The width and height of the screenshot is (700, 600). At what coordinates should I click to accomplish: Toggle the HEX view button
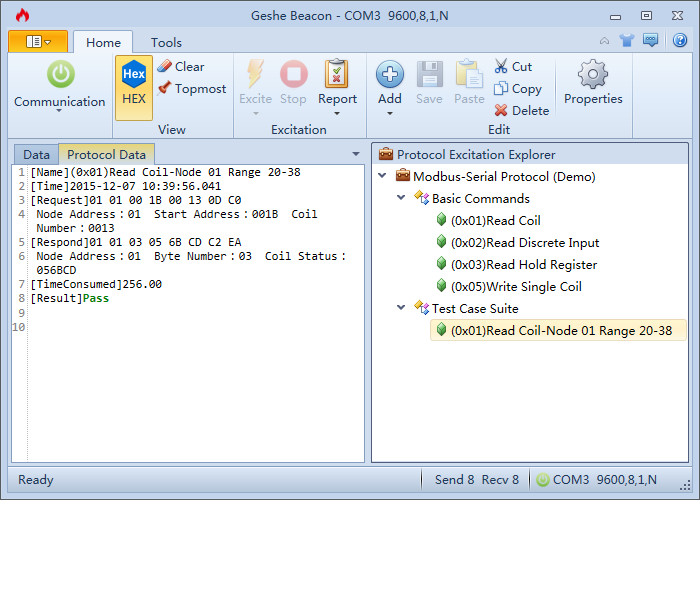[x=134, y=88]
